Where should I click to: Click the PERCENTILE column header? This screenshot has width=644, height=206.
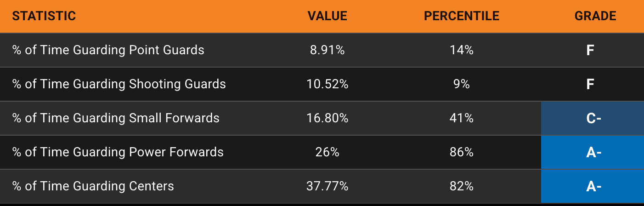[x=461, y=16]
